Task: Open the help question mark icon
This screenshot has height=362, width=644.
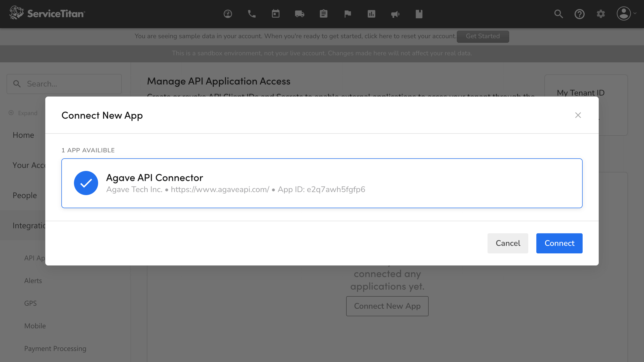Action: tap(580, 14)
